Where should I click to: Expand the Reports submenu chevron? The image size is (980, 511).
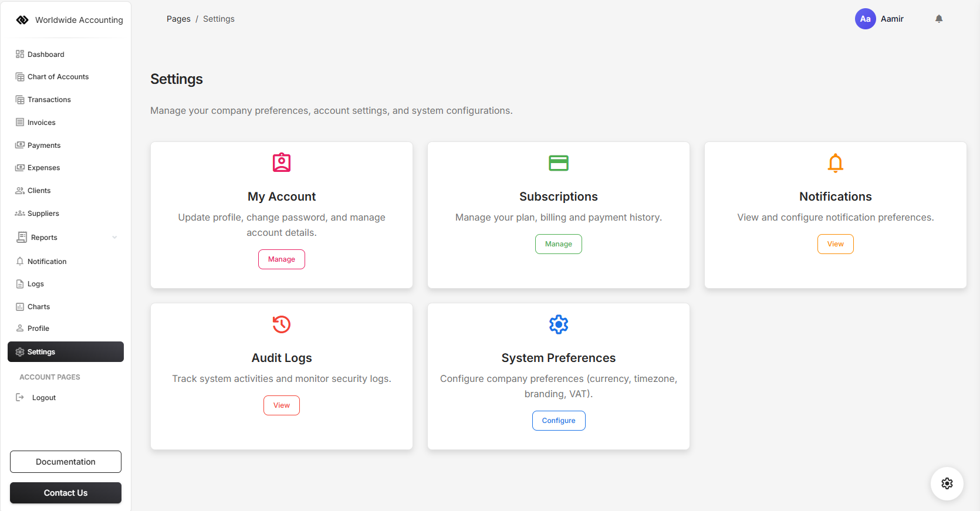[114, 238]
